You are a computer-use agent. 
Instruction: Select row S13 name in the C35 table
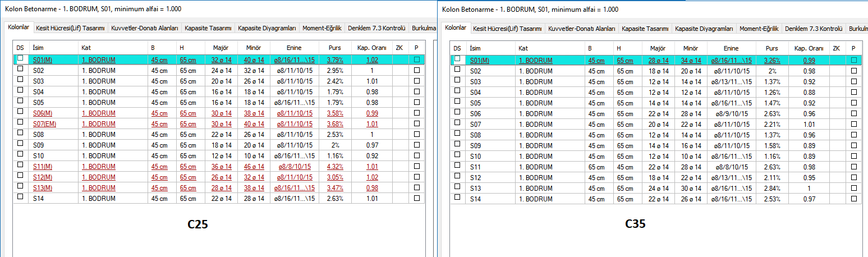(x=476, y=189)
